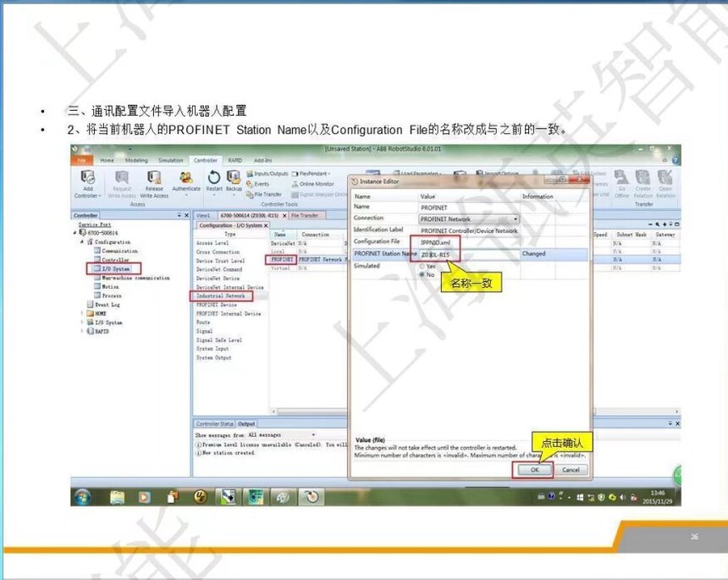Open Online Monitor tool
This screenshot has height=580, width=728.
point(312,184)
